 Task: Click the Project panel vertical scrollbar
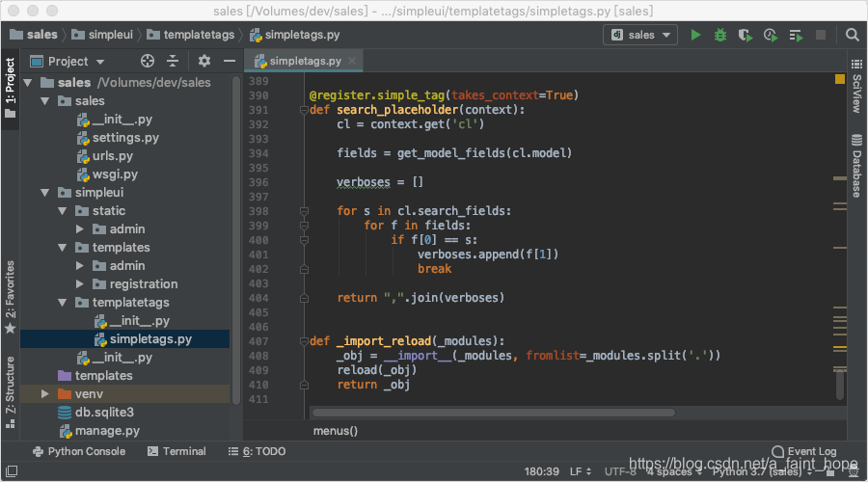click(236, 240)
